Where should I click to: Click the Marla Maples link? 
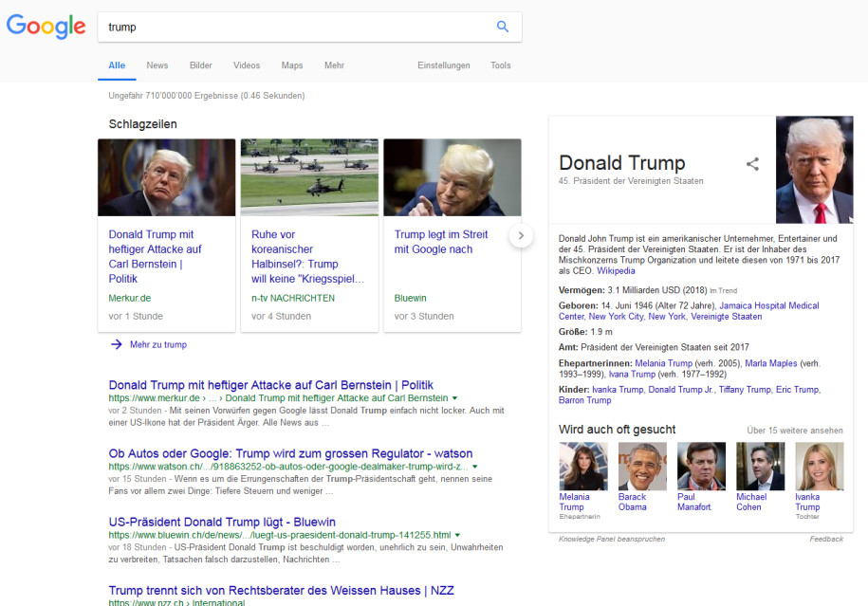[770, 363]
